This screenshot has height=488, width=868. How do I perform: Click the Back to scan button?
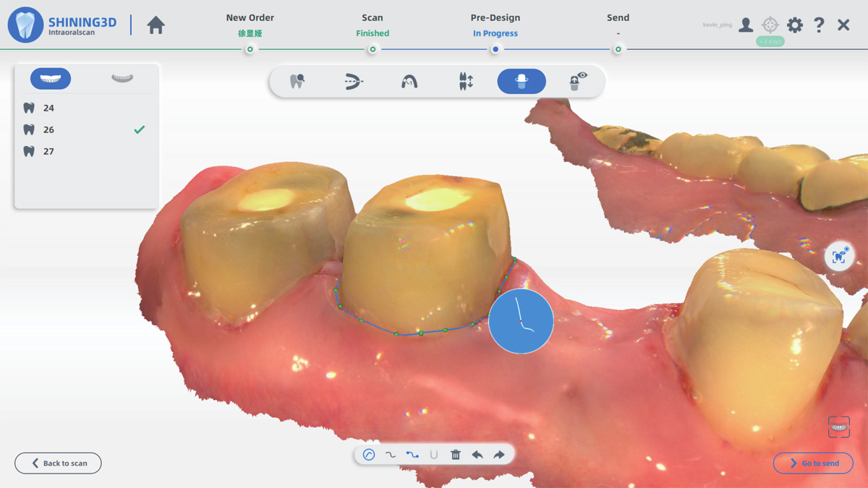(x=58, y=463)
